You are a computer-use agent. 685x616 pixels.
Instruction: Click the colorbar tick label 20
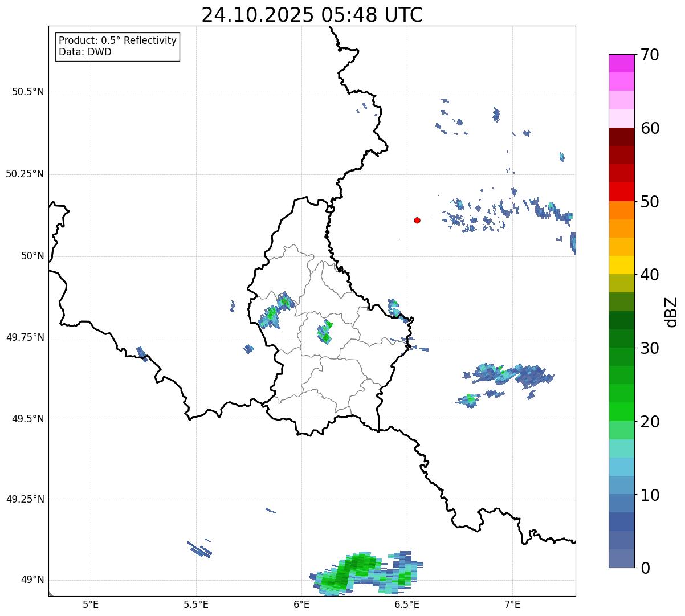point(650,422)
